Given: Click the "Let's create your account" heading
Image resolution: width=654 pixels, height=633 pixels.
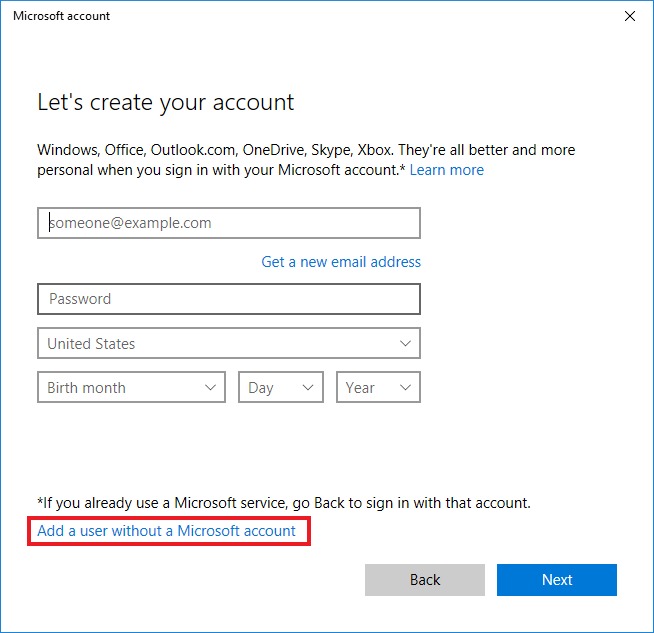Looking at the screenshot, I should pyautogui.click(x=166, y=102).
